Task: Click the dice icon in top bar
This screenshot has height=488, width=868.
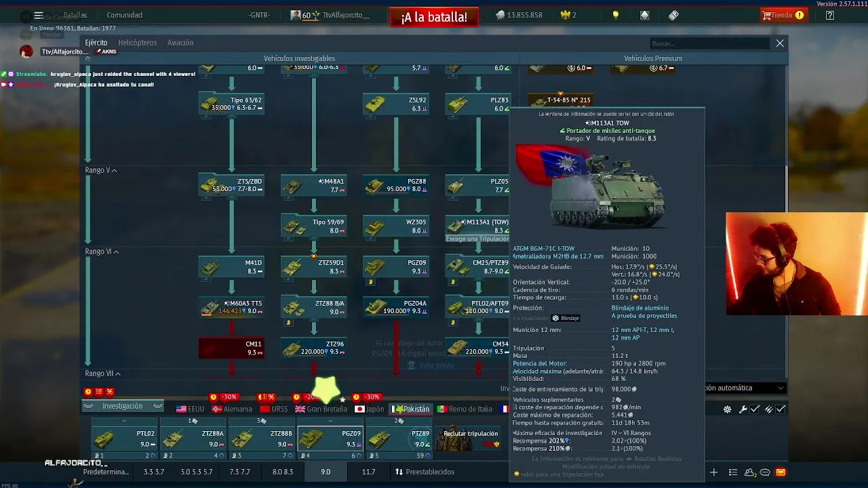Action: [x=673, y=15]
